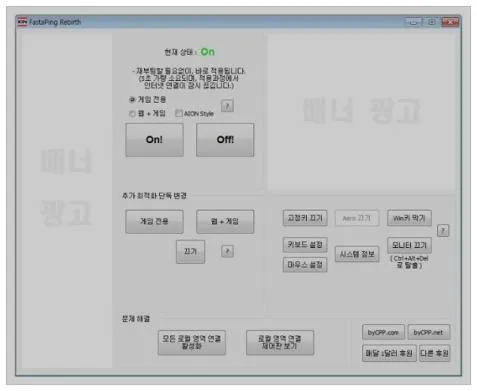The height and width of the screenshot is (391, 477).
Task: Close the FastaPing Rebirth window
Action: pyautogui.click(x=450, y=22)
